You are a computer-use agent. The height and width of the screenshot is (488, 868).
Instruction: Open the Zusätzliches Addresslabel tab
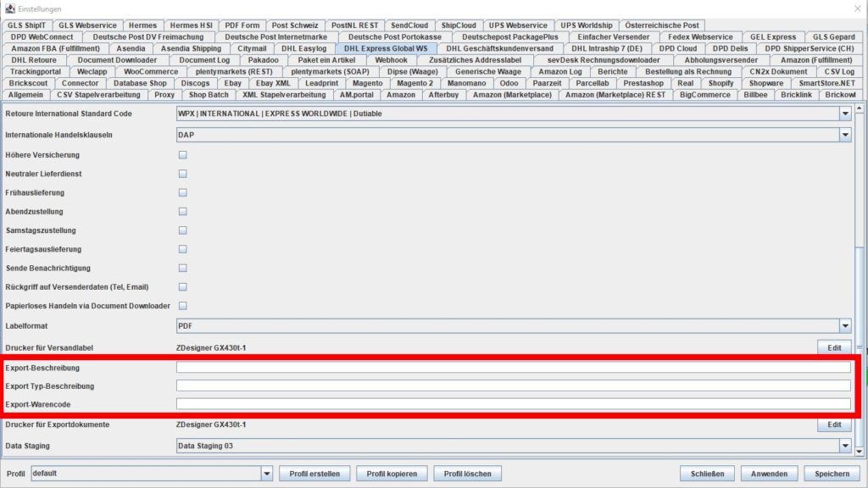475,60
